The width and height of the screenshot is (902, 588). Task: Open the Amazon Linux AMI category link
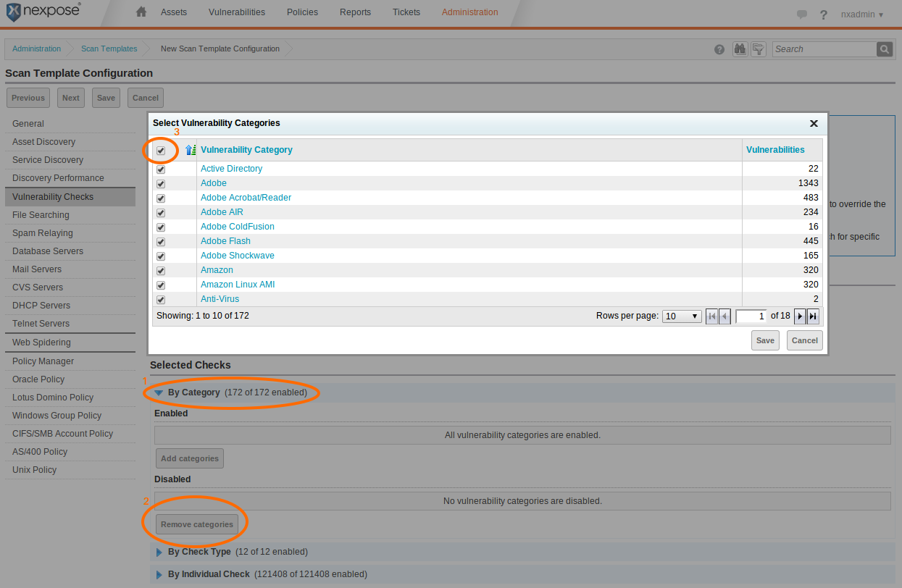(x=238, y=285)
